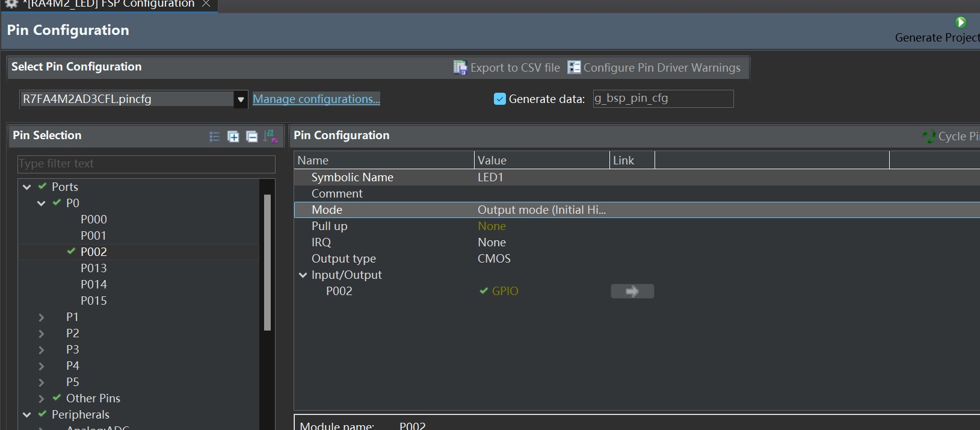The height and width of the screenshot is (430, 980).
Task: Click the Generate Project Content play icon
Action: (961, 22)
